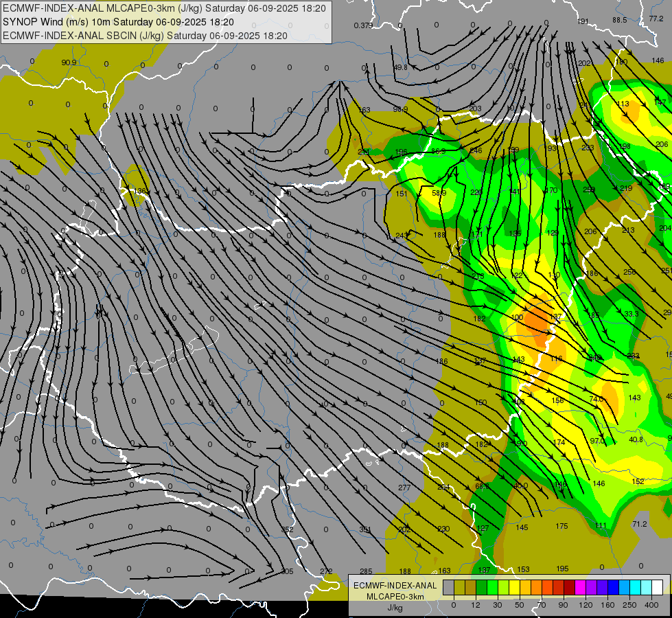672x618 pixels.
Task: Click the map value '40.8'
Action: (636, 439)
